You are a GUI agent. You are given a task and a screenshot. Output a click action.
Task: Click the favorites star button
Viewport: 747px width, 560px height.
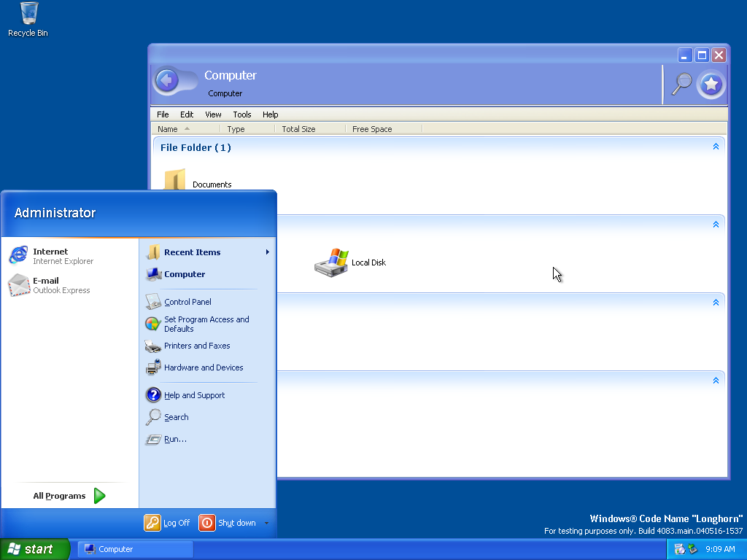click(711, 85)
